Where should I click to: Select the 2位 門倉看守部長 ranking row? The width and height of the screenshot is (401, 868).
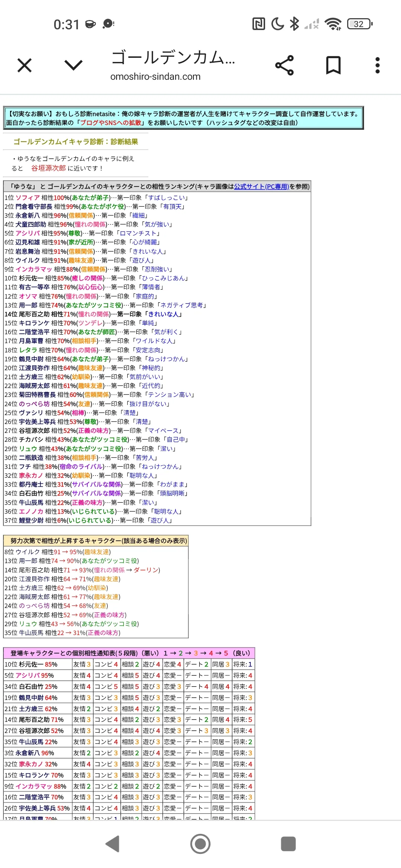(x=157, y=207)
